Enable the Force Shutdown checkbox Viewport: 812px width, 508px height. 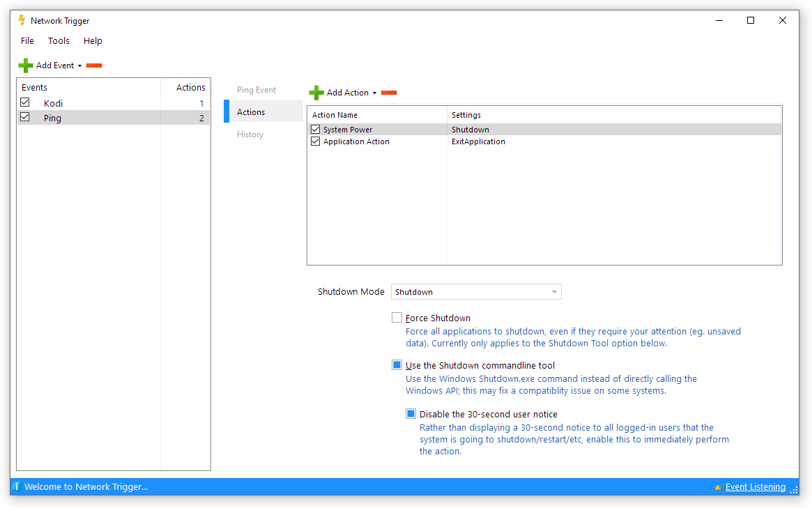click(x=397, y=318)
